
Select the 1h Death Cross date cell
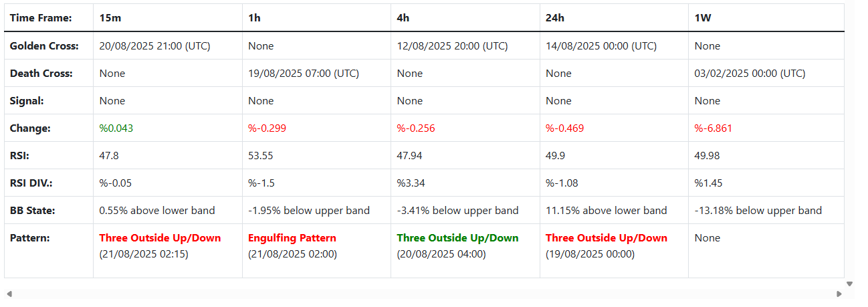coord(303,74)
